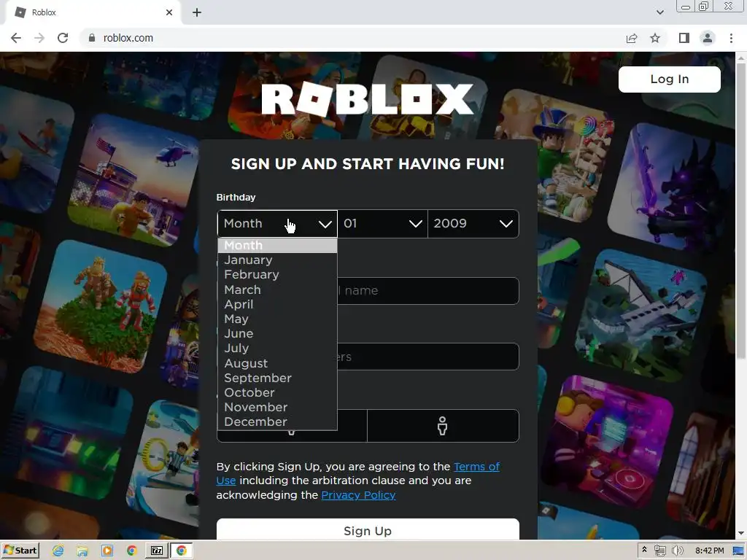Click the 8:42 PM clock
747x560 pixels.
709,551
